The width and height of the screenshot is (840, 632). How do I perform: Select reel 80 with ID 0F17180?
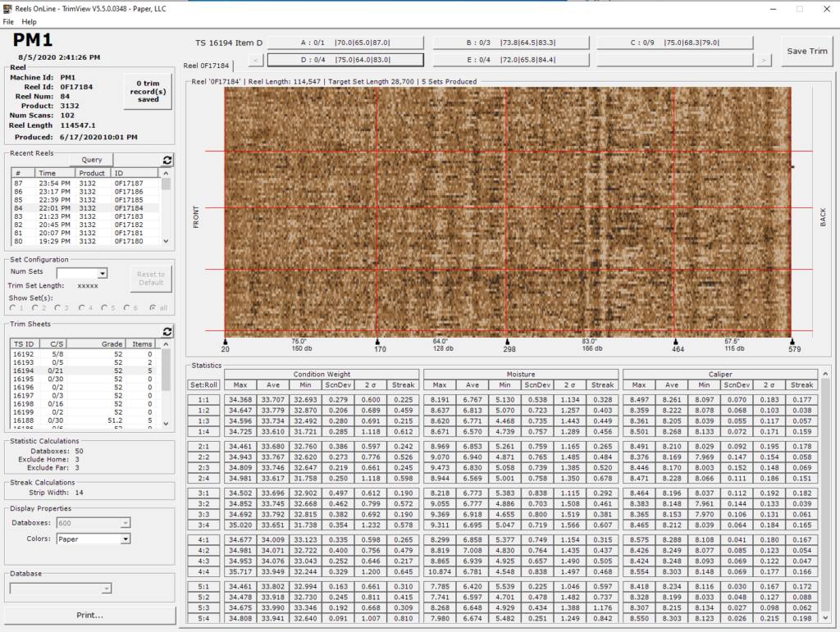[85, 241]
